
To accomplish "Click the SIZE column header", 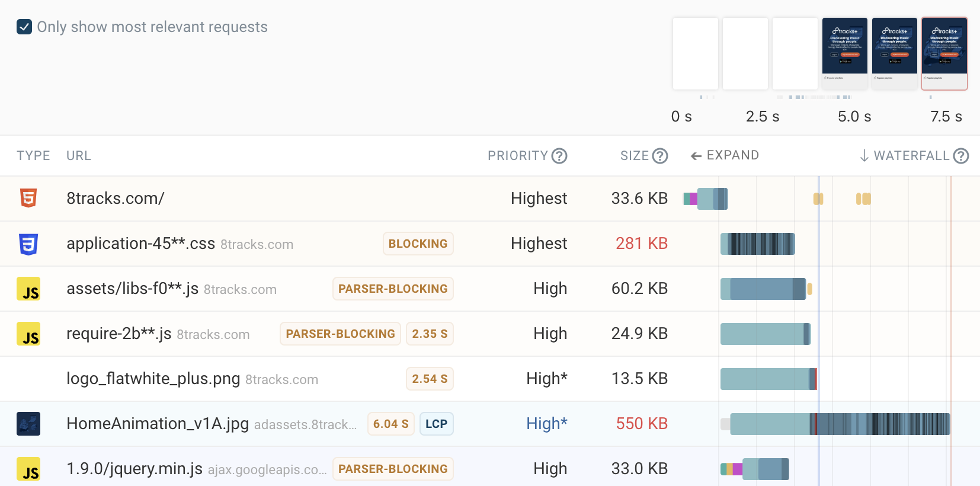I will (x=635, y=156).
